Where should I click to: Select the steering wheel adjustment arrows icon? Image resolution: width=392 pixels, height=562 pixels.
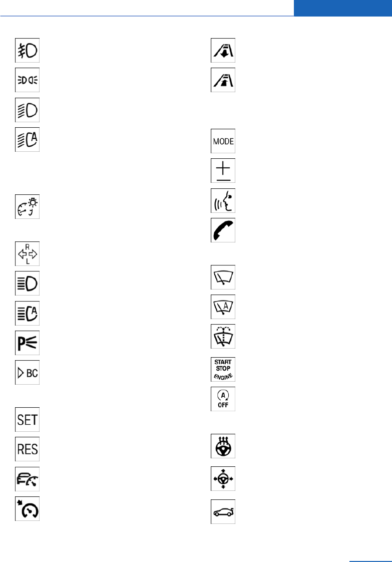pos(223,478)
